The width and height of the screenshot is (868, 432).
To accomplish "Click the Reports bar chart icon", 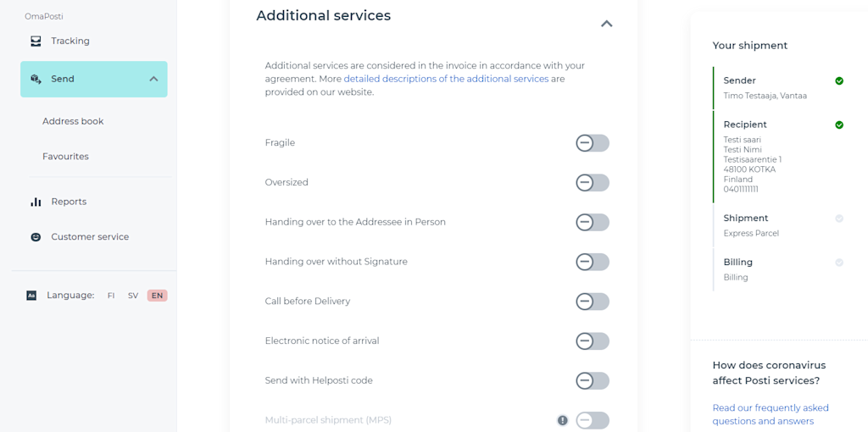I will pos(36,202).
